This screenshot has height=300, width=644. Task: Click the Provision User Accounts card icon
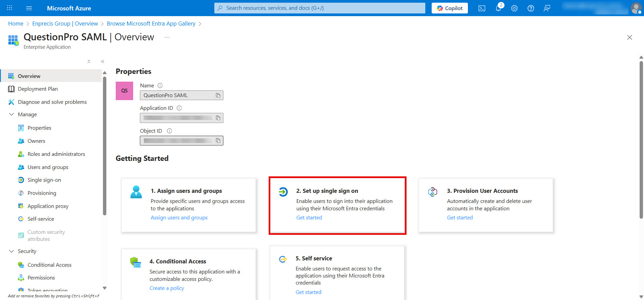pyautogui.click(x=433, y=192)
